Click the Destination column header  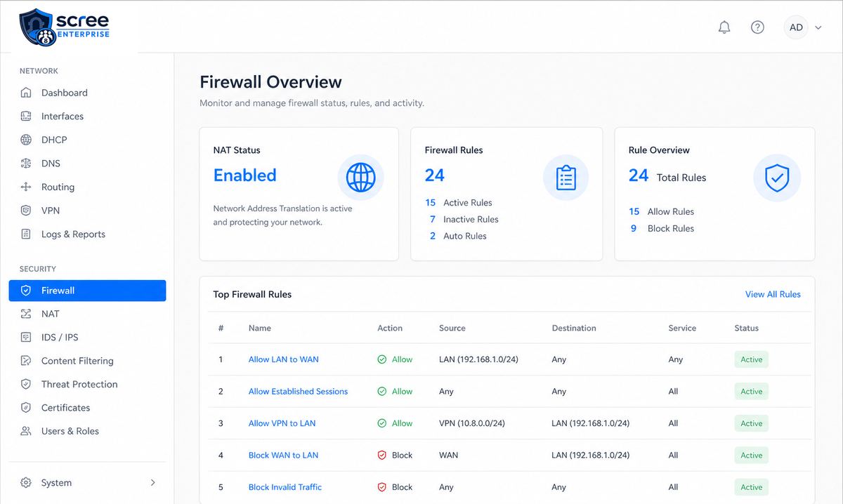pyautogui.click(x=574, y=328)
